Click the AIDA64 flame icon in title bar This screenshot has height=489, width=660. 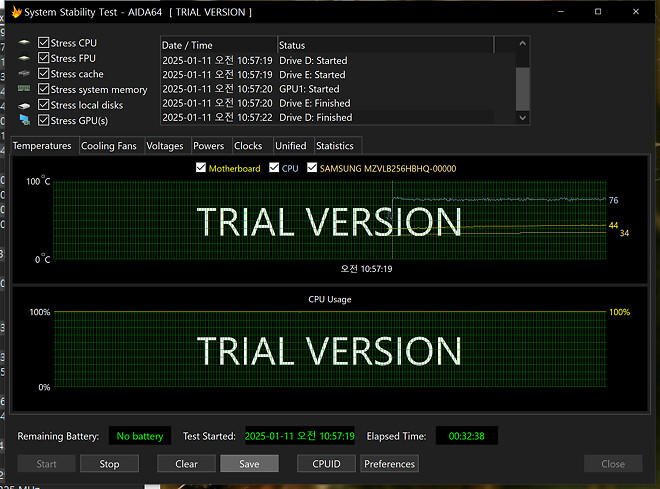(x=16, y=12)
